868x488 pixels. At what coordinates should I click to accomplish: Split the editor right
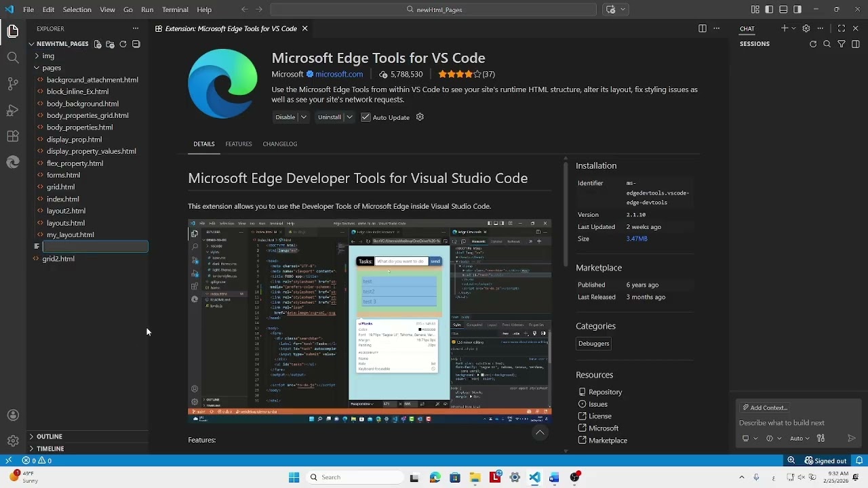[703, 28]
